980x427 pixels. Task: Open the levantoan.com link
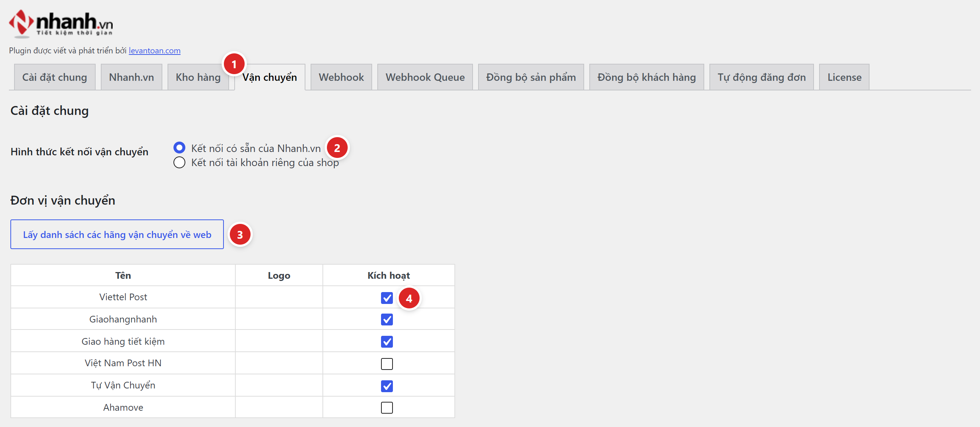(x=155, y=51)
